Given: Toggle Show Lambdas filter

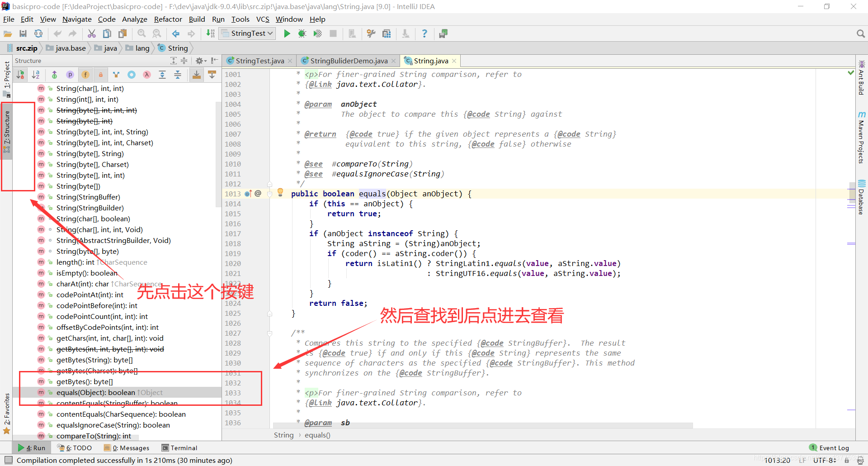Looking at the screenshot, I should coord(147,75).
